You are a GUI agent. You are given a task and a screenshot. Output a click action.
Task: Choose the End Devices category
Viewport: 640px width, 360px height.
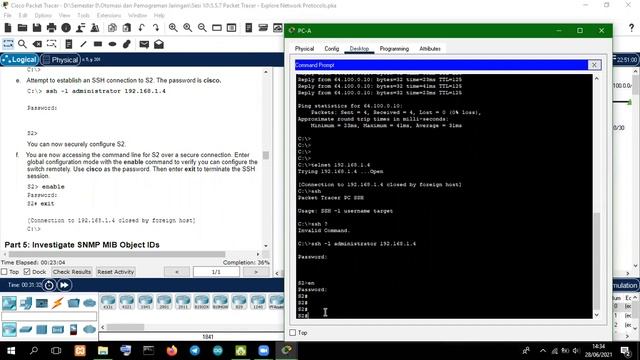25,303
